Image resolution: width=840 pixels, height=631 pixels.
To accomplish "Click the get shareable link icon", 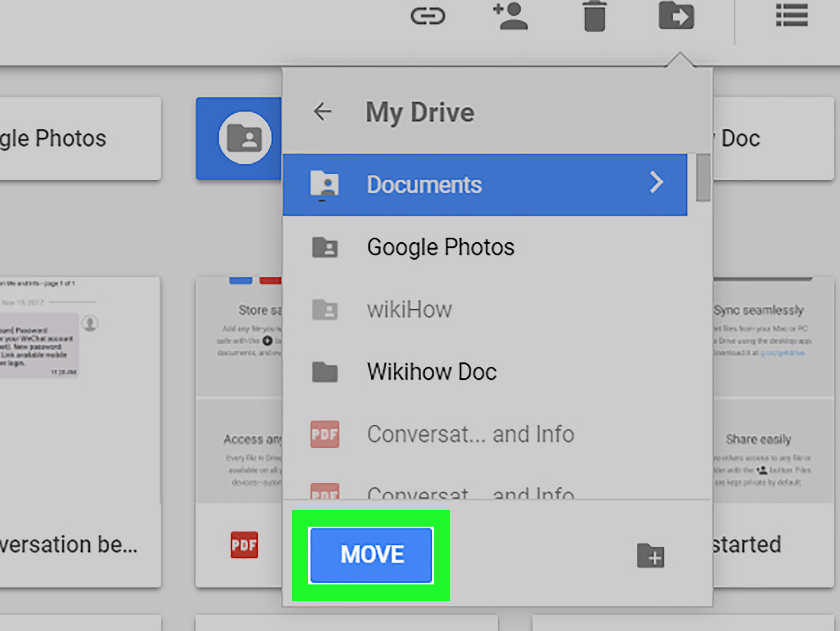I will pyautogui.click(x=428, y=16).
